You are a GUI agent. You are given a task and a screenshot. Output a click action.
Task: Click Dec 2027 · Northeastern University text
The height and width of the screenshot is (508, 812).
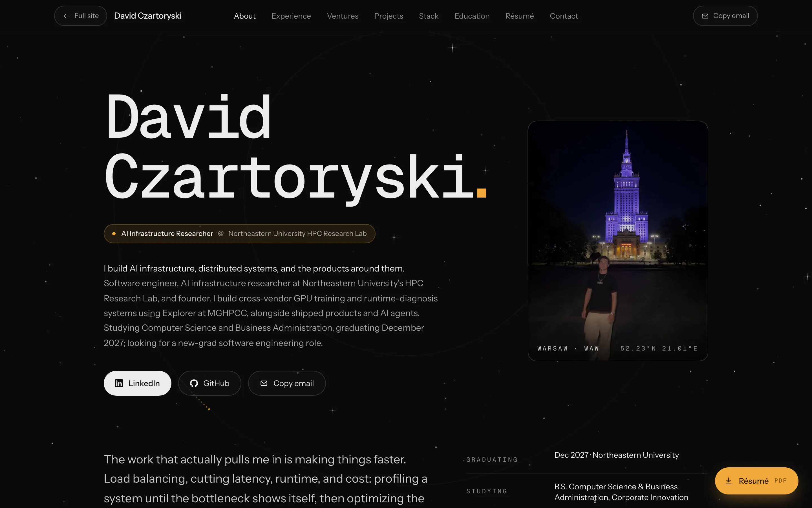tap(616, 455)
